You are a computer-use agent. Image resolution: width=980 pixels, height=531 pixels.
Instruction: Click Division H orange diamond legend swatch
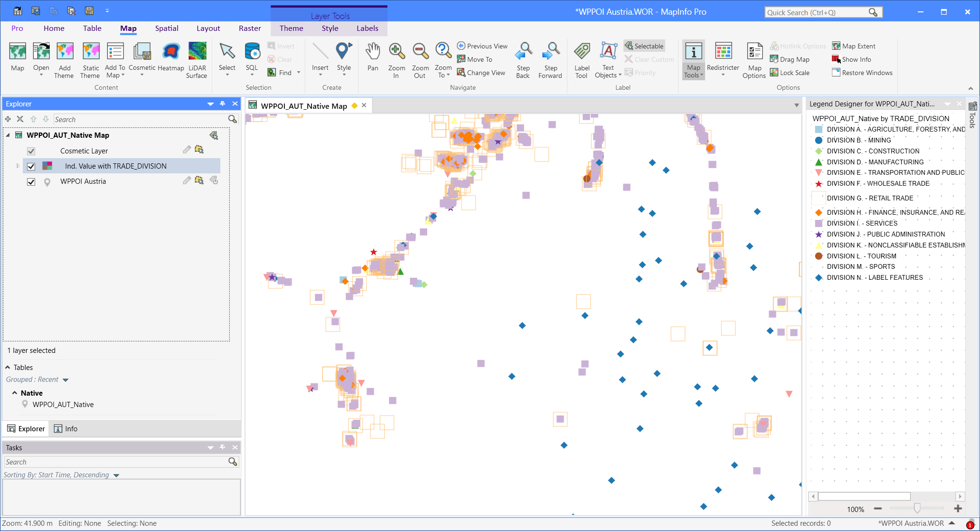coord(819,212)
